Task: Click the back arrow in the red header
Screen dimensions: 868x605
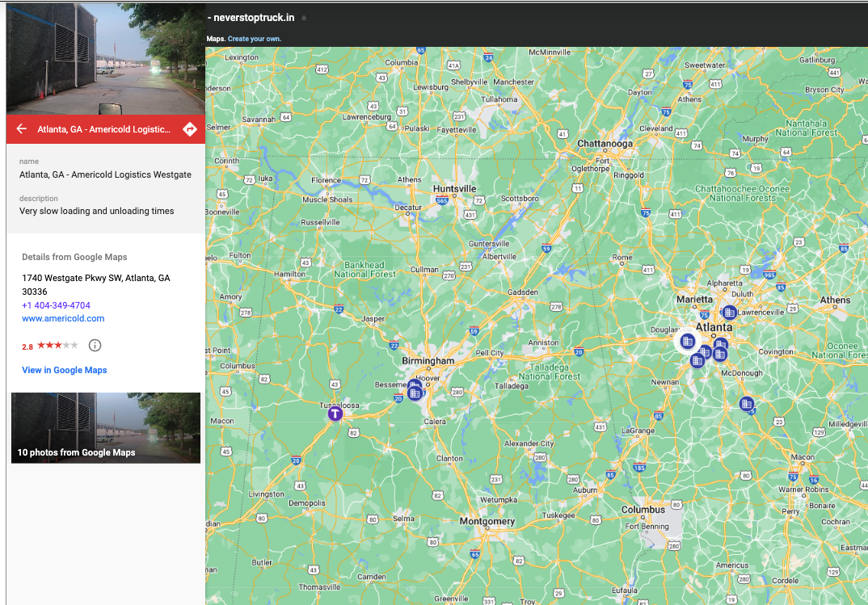Action: coord(22,129)
